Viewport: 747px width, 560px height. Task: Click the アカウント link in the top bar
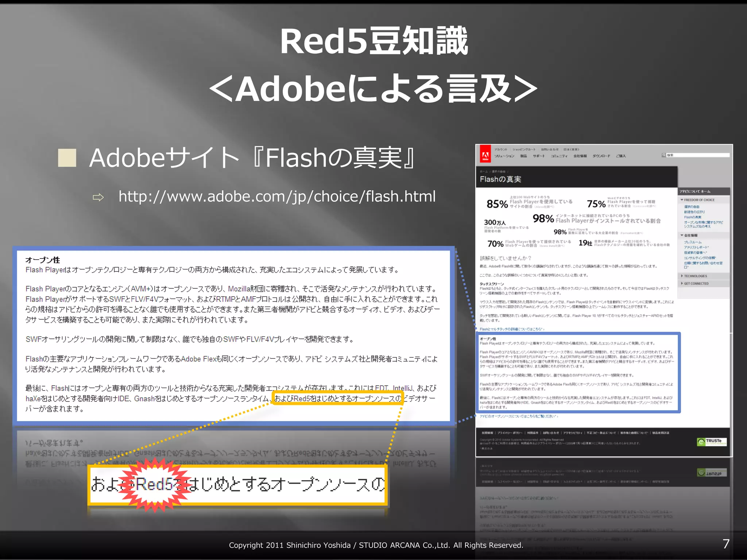(x=501, y=149)
